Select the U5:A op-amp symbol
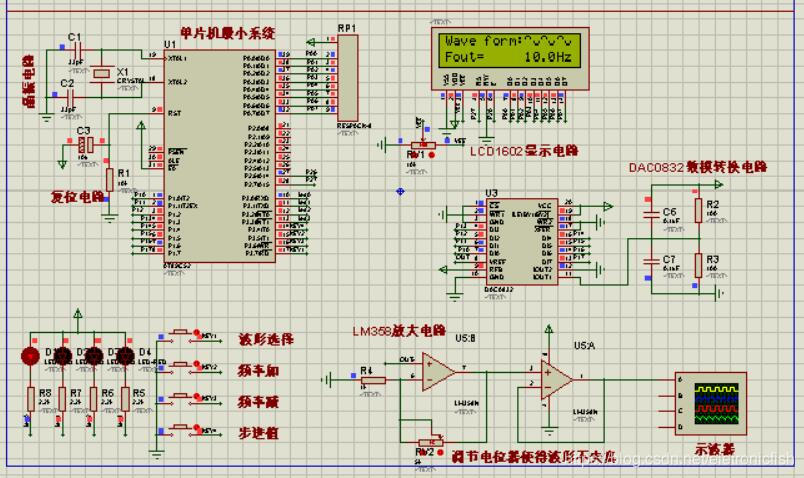This screenshot has width=804, height=478. [x=557, y=381]
